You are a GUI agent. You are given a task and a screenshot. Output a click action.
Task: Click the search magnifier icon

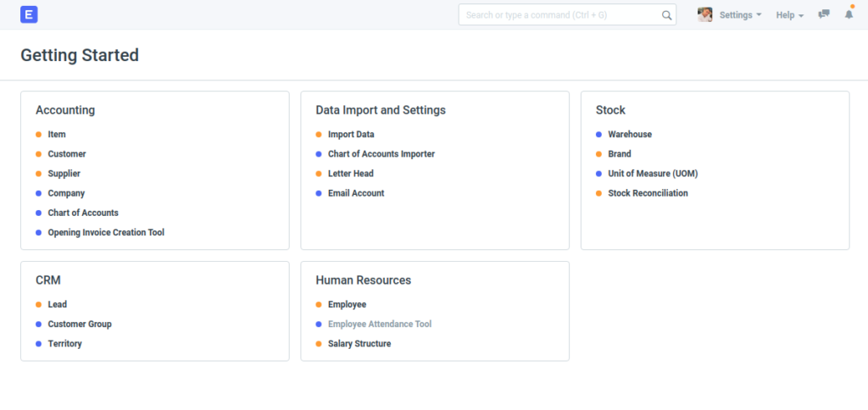tap(666, 15)
